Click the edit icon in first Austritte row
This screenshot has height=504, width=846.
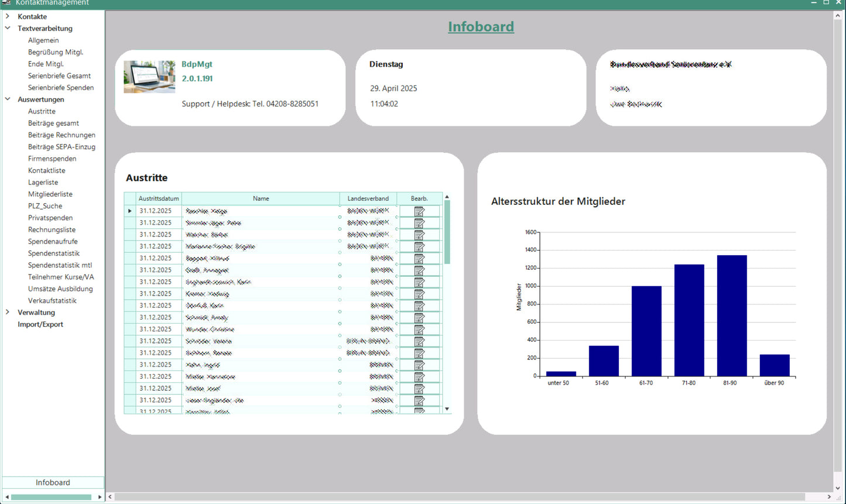click(419, 211)
